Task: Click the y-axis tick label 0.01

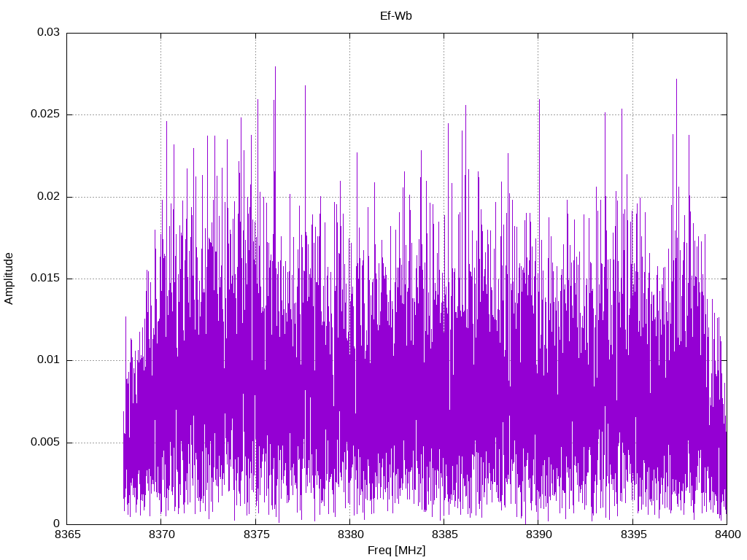Action: click(x=49, y=360)
